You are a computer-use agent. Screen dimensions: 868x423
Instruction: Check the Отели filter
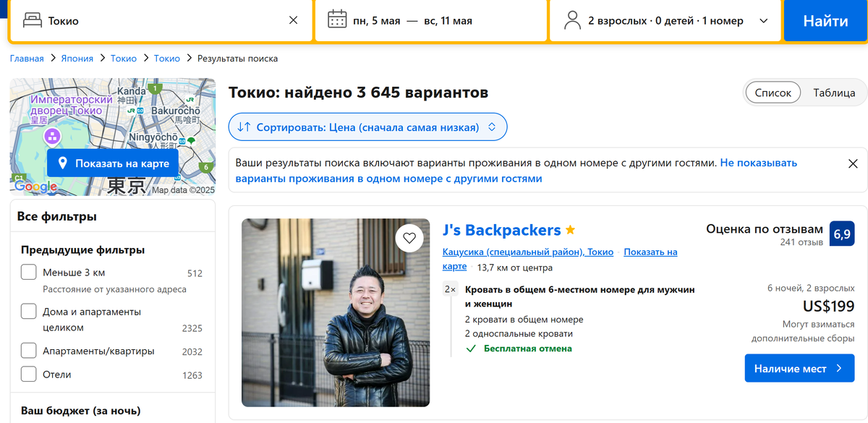(x=29, y=375)
